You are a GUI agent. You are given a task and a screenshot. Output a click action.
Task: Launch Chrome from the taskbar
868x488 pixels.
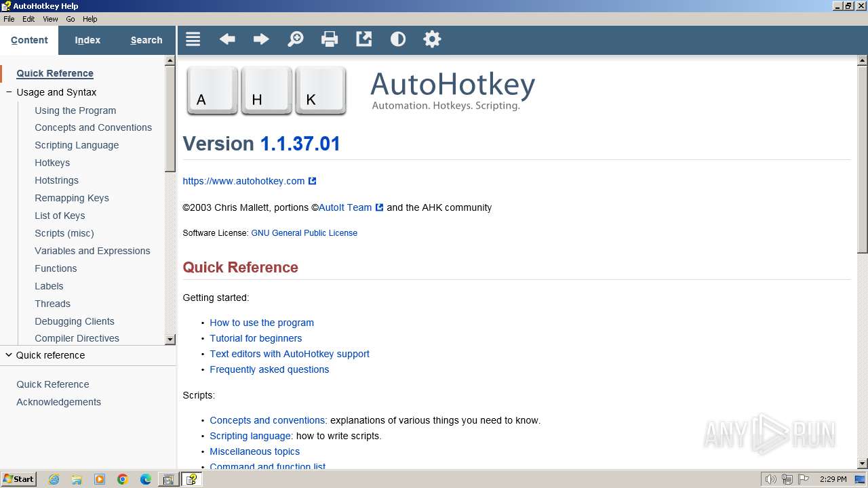coord(123,479)
